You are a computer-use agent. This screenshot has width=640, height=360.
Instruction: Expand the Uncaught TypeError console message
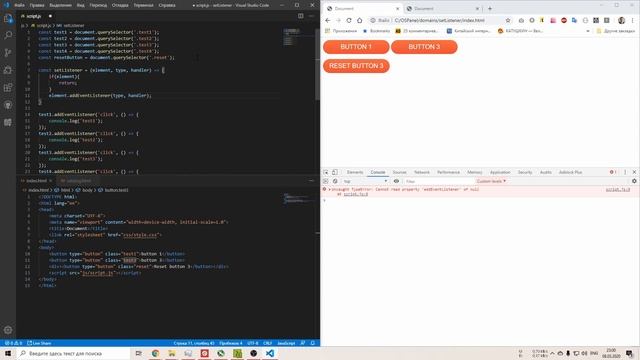coord(330,189)
